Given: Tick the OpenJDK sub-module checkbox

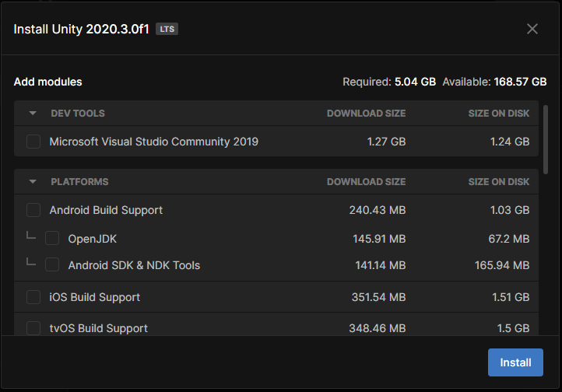Looking at the screenshot, I should 52,239.
